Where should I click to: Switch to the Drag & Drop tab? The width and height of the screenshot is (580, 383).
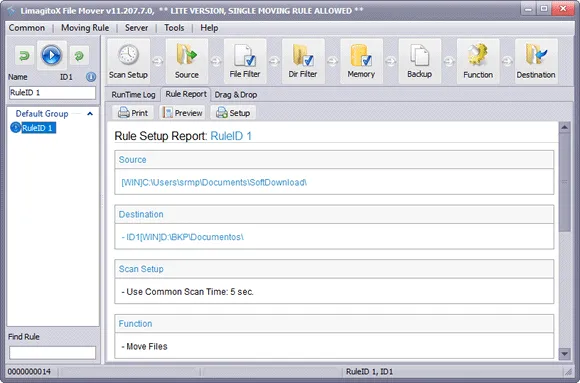[236, 95]
